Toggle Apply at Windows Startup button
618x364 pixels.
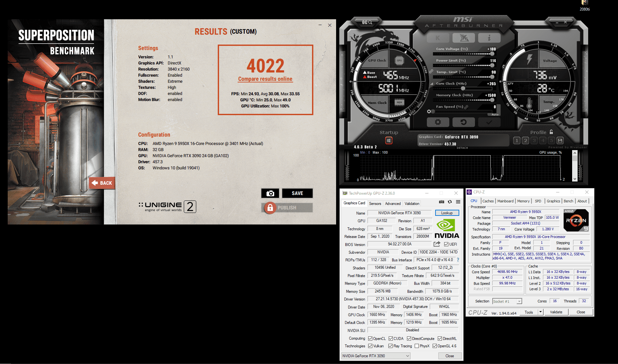(389, 140)
